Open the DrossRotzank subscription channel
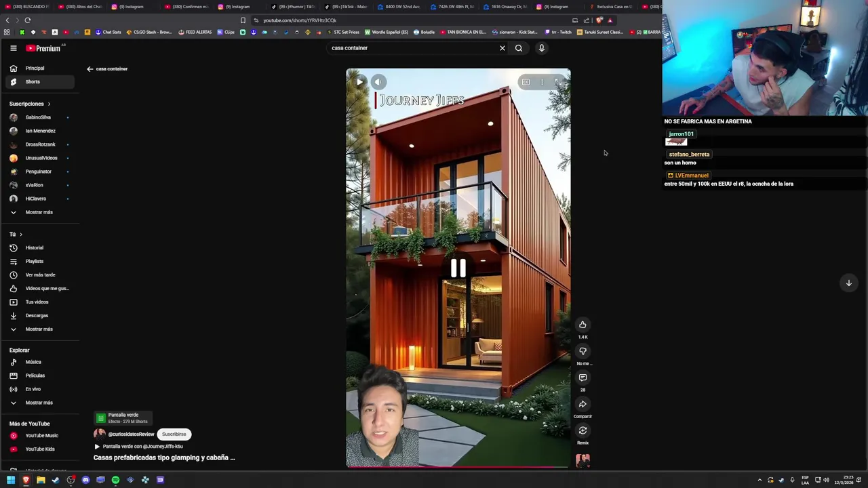The image size is (868, 488). 39,144
